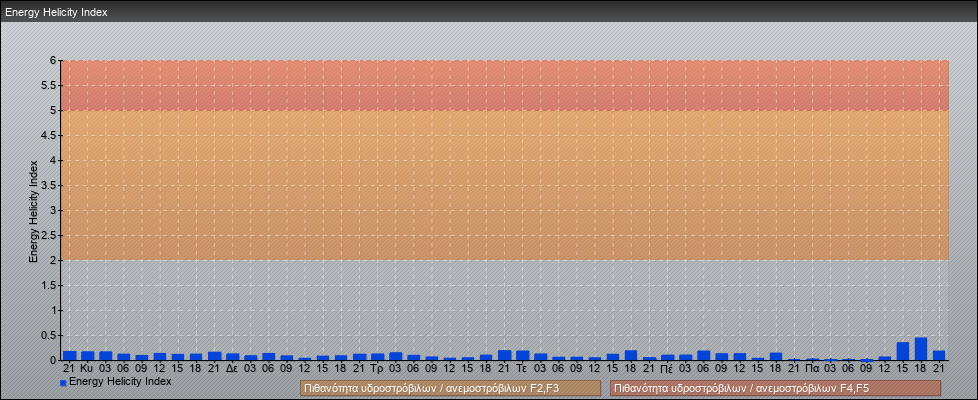Screen dimensions: 978x400
Task: Click the bar above the Δε label
Action: [232, 357]
